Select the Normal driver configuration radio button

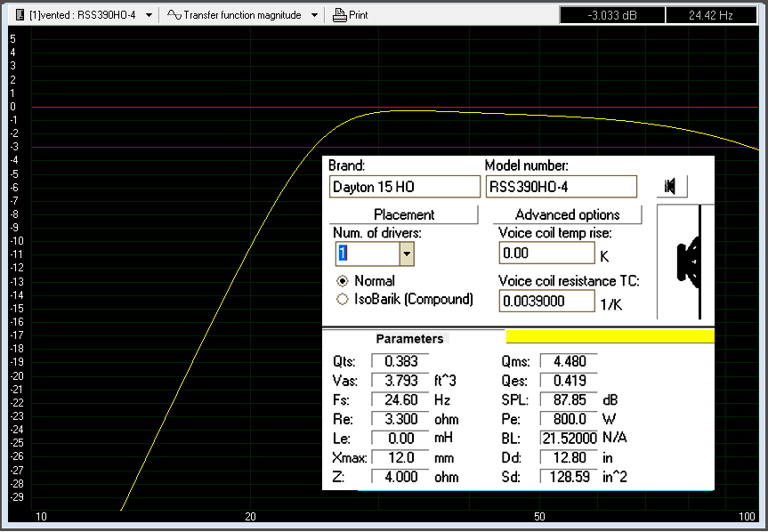click(x=343, y=281)
